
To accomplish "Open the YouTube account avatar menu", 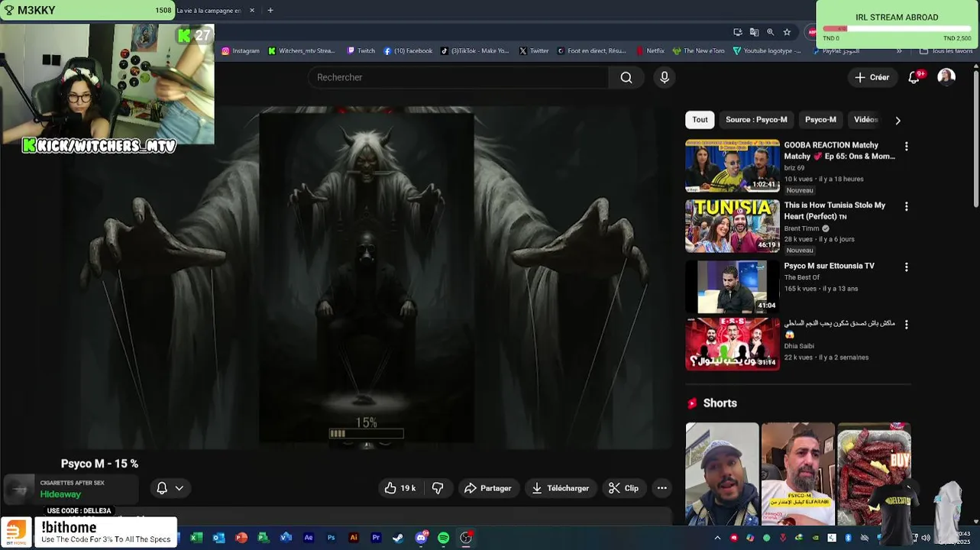I will pyautogui.click(x=946, y=77).
